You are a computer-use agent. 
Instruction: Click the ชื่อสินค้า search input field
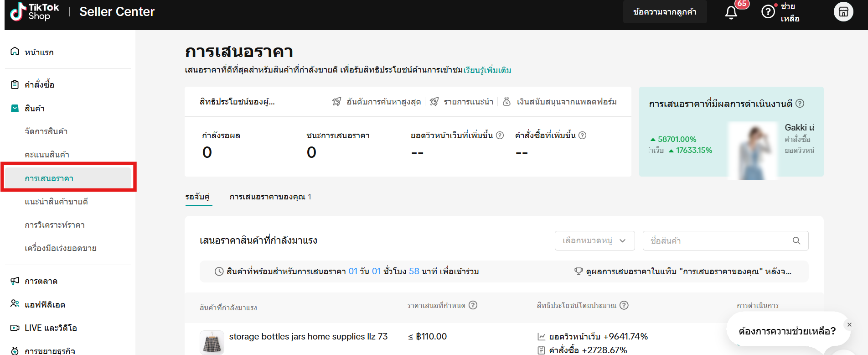point(718,240)
